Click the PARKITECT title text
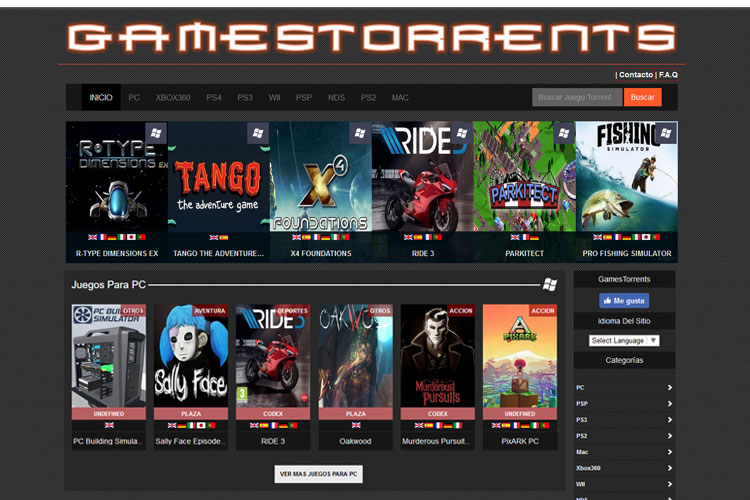The image size is (750, 500). tap(524, 254)
